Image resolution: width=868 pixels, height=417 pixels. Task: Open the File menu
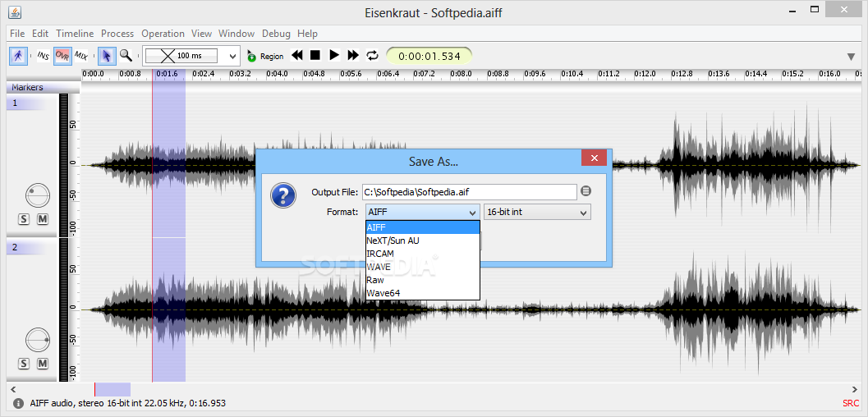[17, 34]
